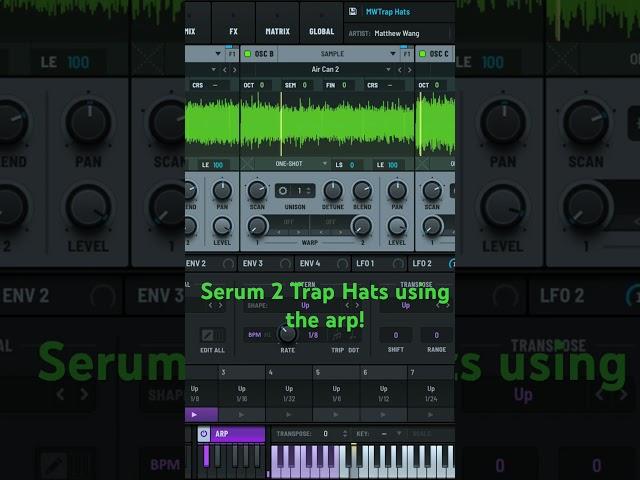Click the OSC B UNISON voice count stepper
The height and width of the screenshot is (480, 640).
click(308, 191)
